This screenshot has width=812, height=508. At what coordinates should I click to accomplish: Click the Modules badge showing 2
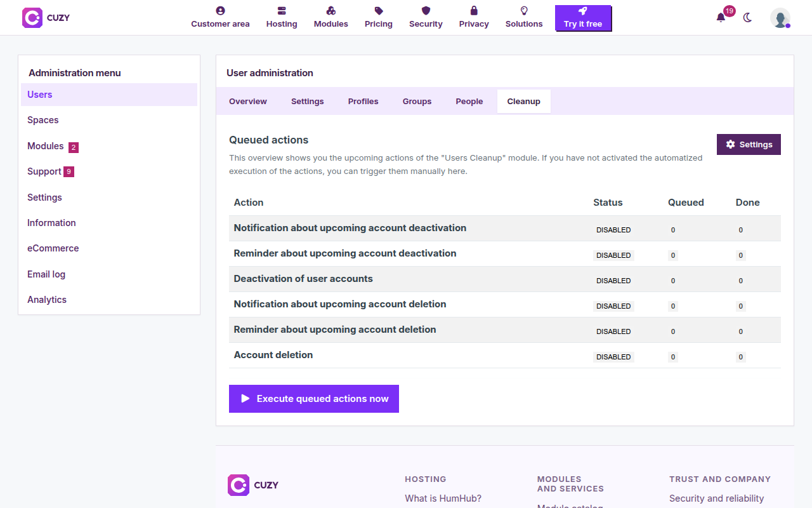point(74,147)
